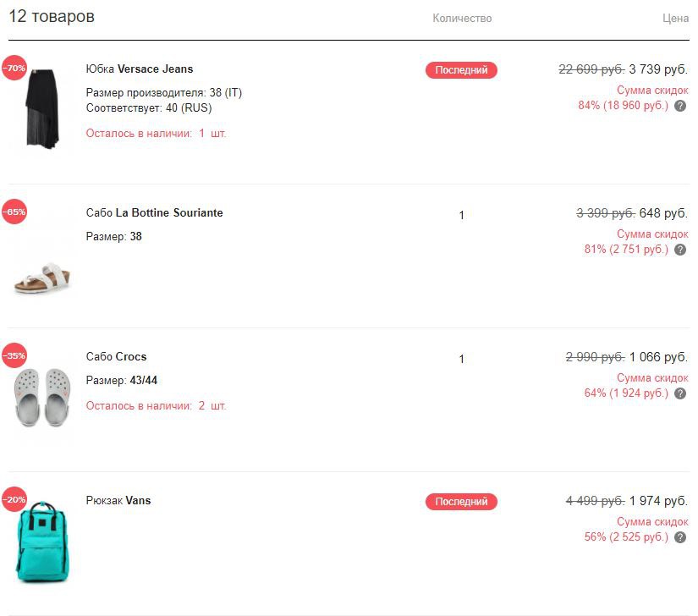698x616 pixels.
Task: Click the -65% discount badge
Action: tap(14, 212)
